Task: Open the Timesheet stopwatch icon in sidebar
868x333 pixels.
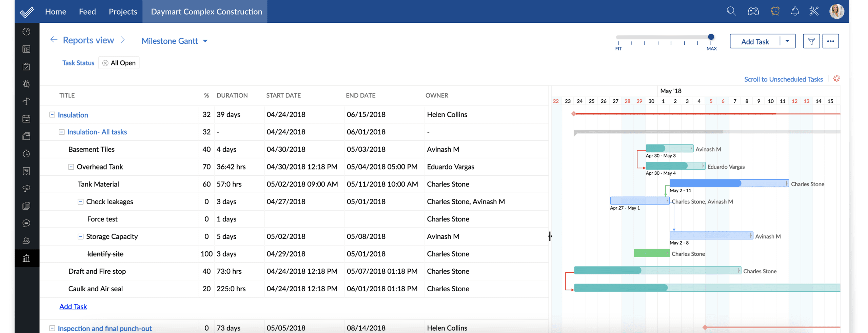Action: 26,154
